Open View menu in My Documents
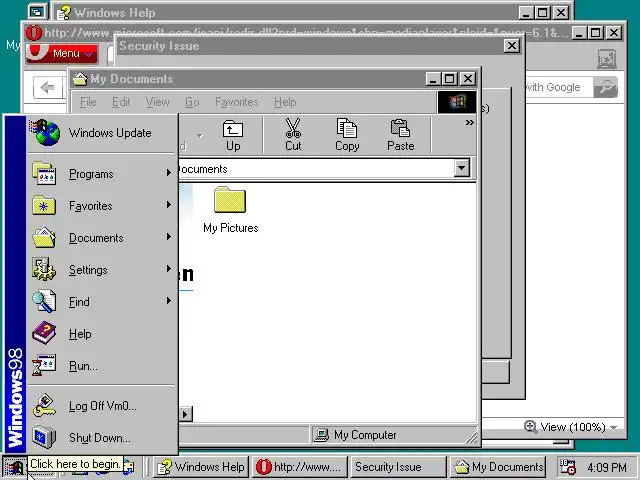Image resolution: width=640 pixels, height=480 pixels. (x=158, y=102)
